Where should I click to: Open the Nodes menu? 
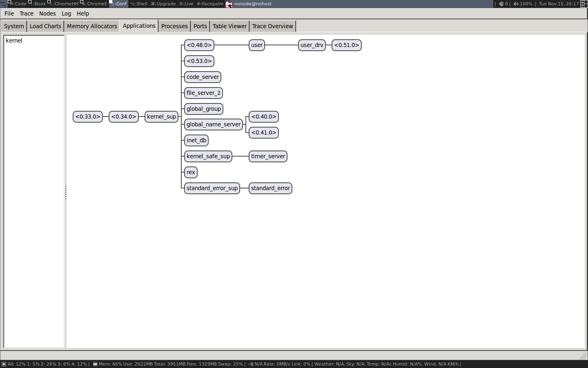pos(47,13)
